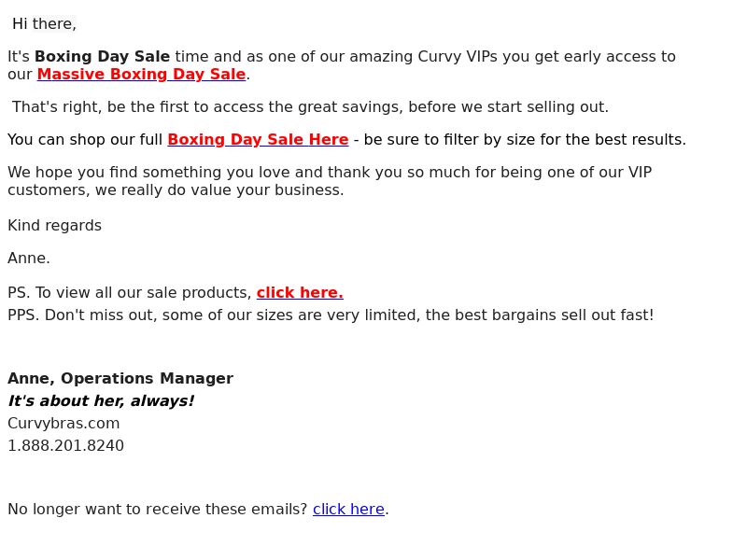This screenshot has width=747, height=560.
Task: Click the Hi there greeting text
Action: 44,24
